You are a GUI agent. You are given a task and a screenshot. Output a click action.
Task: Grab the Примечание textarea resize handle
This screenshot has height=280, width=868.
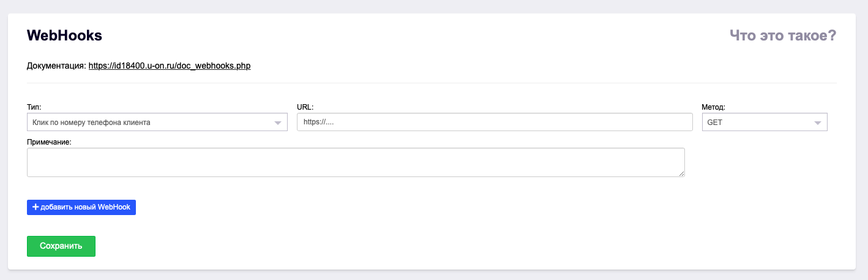coord(681,173)
